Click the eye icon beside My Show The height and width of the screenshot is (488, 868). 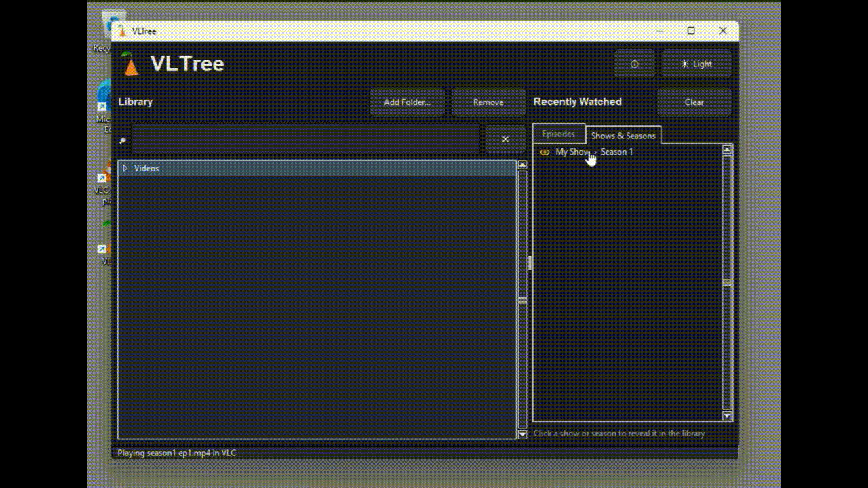[545, 152]
